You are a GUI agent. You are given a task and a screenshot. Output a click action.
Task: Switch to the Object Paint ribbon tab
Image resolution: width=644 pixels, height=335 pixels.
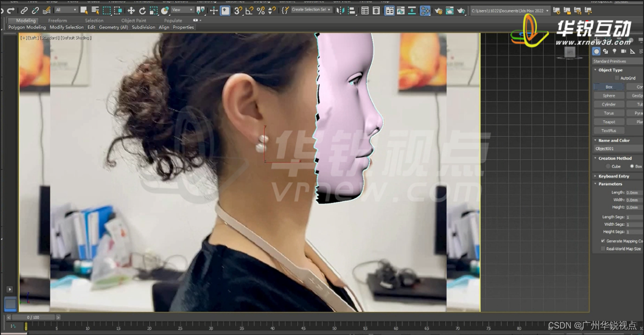(134, 20)
